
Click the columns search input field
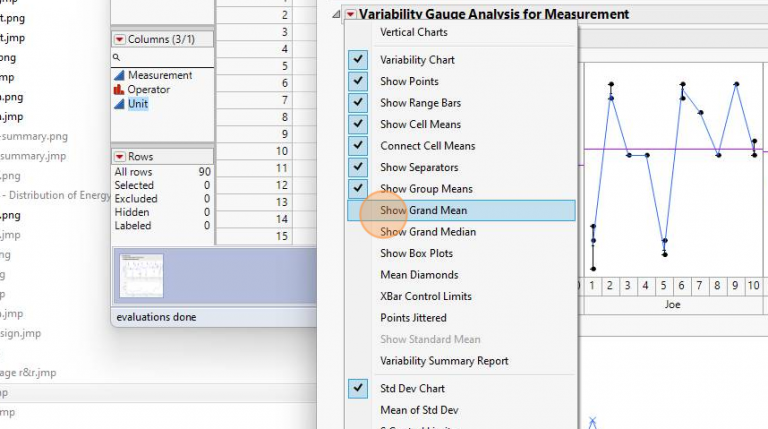pos(166,58)
